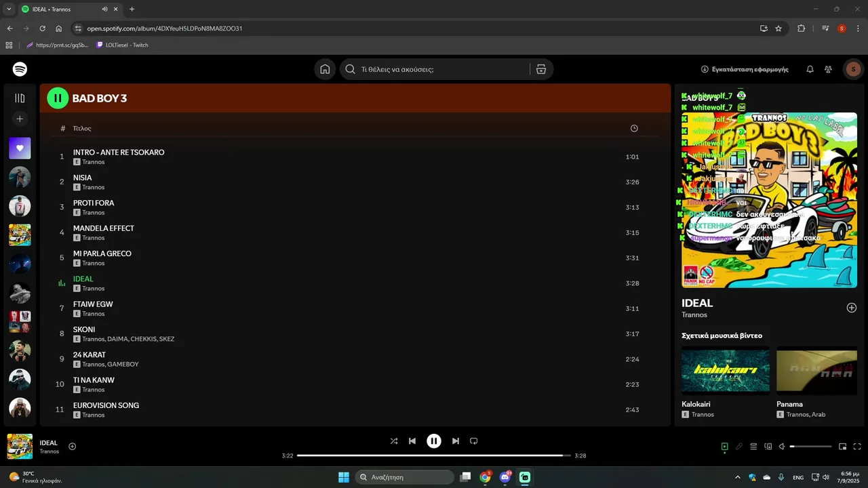
Task: Open Chrome from the taskbar
Action: click(x=485, y=477)
